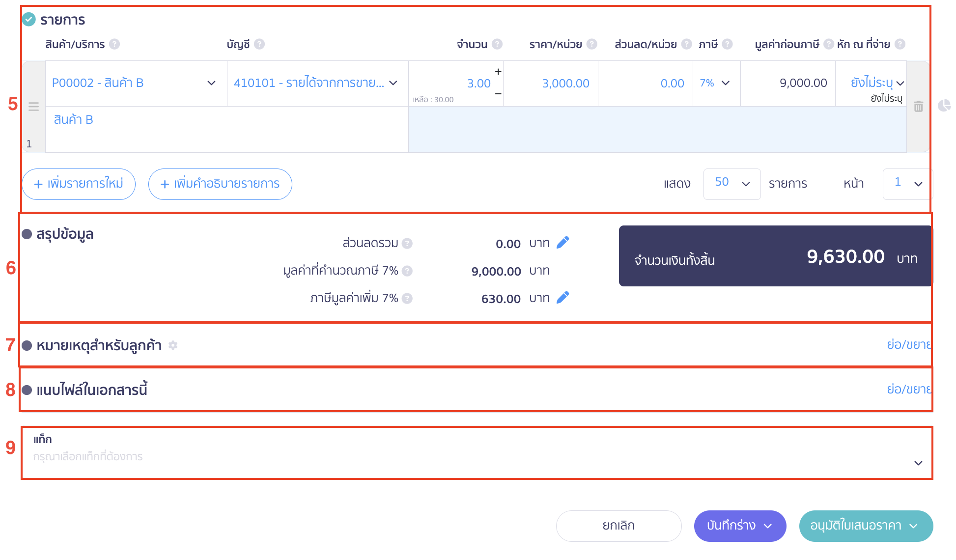The height and width of the screenshot is (560, 956).
Task: Edit ภาษีมูลค่าเพิ่ม amount via pencil icon
Action: coord(563,297)
